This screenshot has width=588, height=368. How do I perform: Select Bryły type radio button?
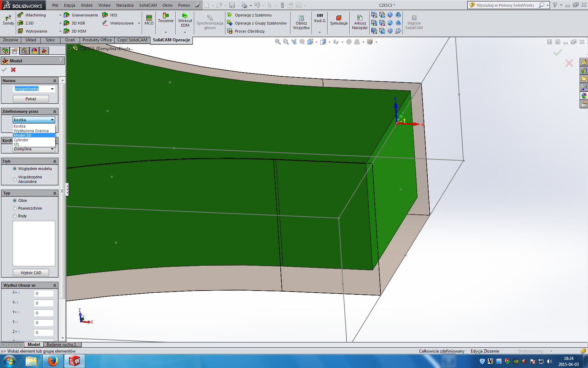(15, 216)
